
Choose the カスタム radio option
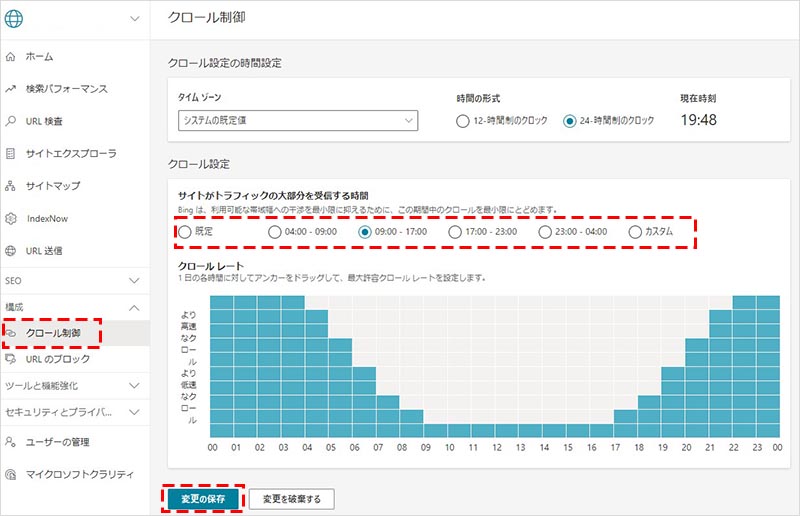pyautogui.click(x=636, y=232)
